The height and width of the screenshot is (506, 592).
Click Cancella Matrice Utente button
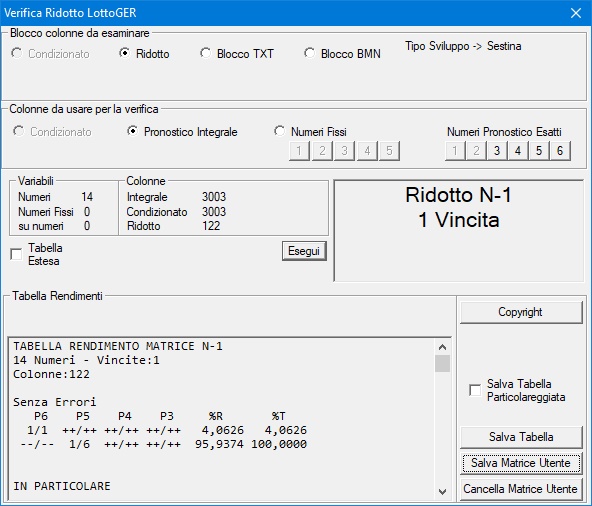pos(521,489)
